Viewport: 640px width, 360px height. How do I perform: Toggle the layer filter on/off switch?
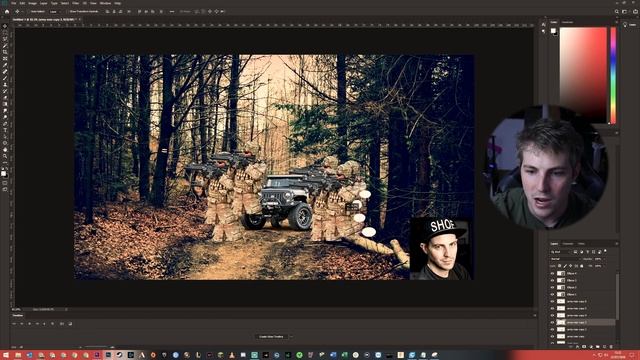(x=605, y=251)
